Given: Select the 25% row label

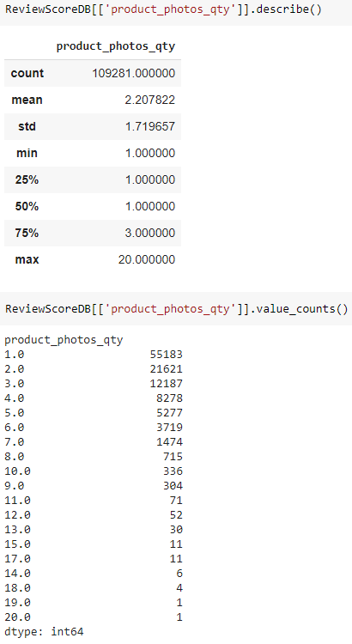Looking at the screenshot, I should coord(27,179).
